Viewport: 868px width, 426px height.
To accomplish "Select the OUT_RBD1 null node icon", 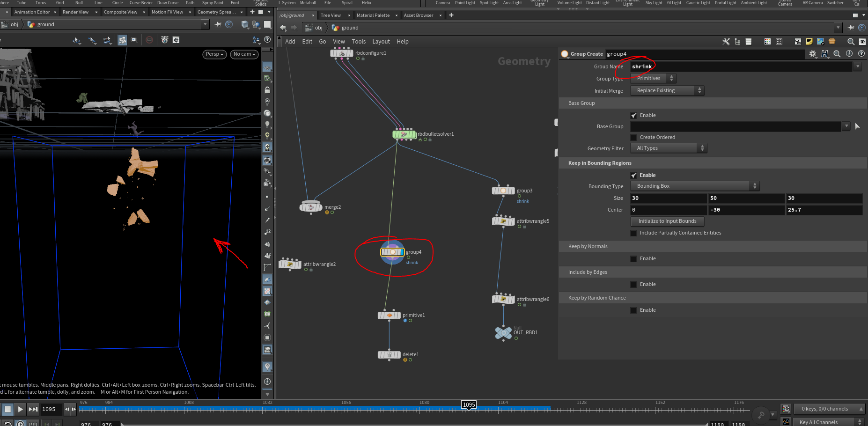I will pos(503,333).
